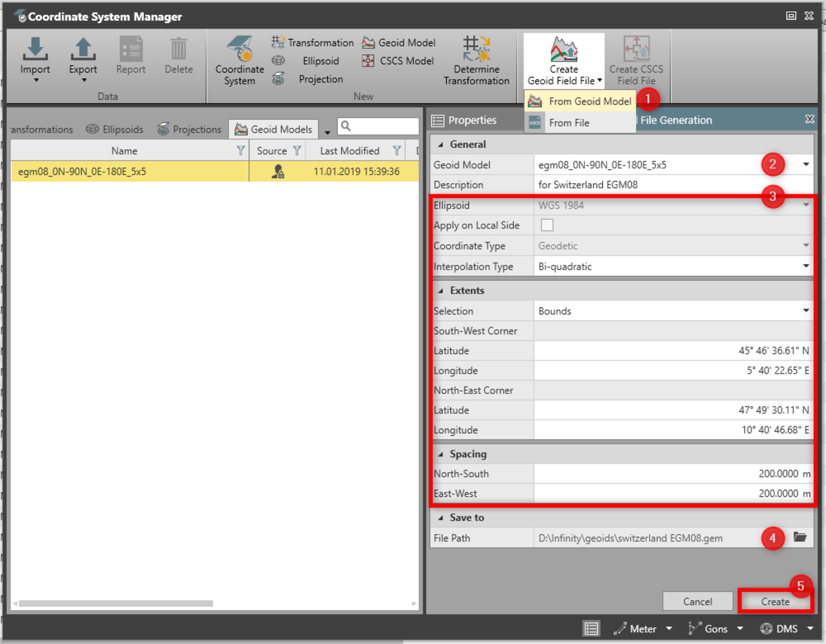The height and width of the screenshot is (644, 826).
Task: Click the horizontal scrollbar in list
Action: tap(116, 604)
